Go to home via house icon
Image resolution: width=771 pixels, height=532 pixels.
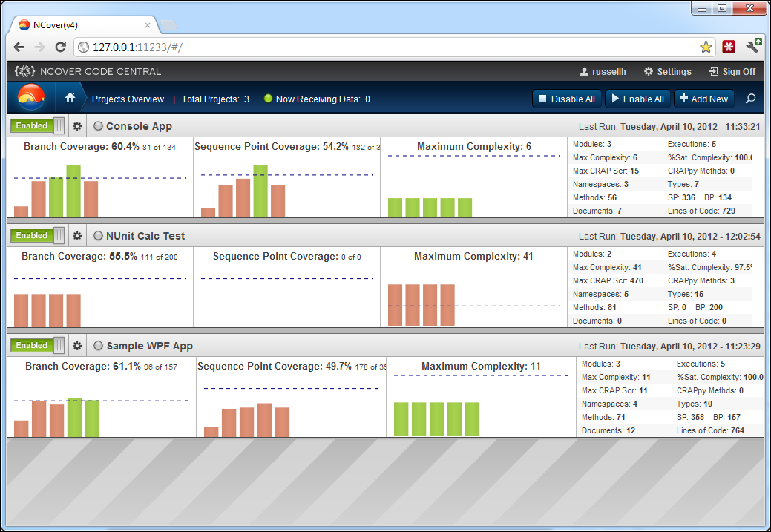pyautogui.click(x=70, y=98)
